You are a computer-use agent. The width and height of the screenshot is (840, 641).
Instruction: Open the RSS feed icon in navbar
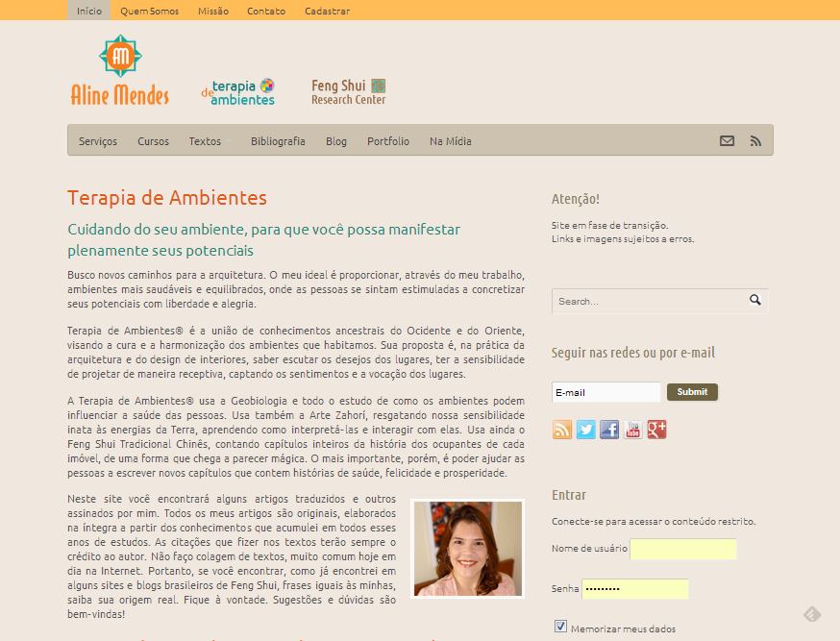click(x=755, y=141)
